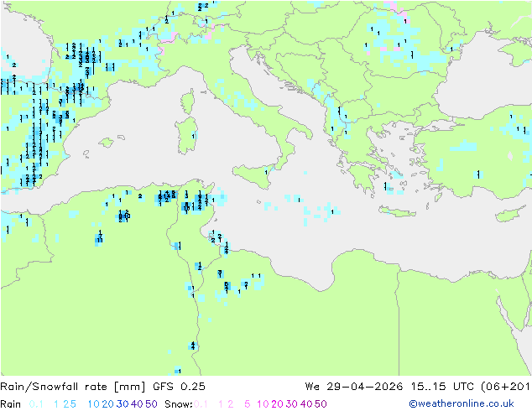Image resolution: width=532 pixels, height=411 pixels.
Task: Click the "Snow:" legend label
Action: (x=179, y=404)
